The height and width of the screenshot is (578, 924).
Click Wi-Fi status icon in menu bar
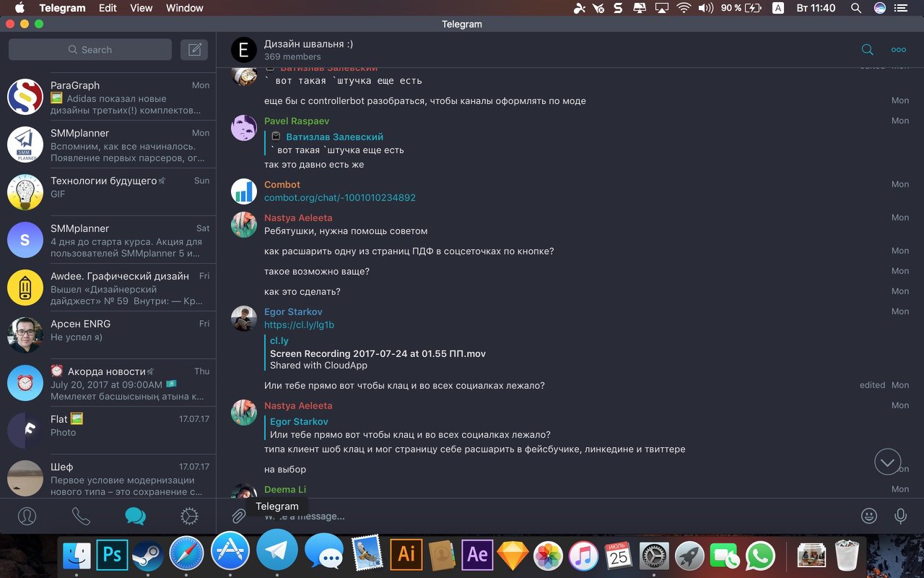(683, 8)
